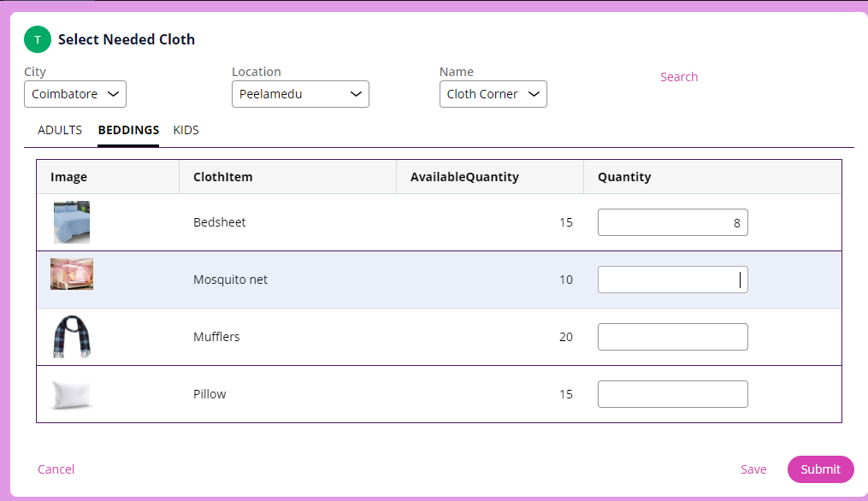Open the Name dropdown showing Cloth Corner

tap(493, 94)
